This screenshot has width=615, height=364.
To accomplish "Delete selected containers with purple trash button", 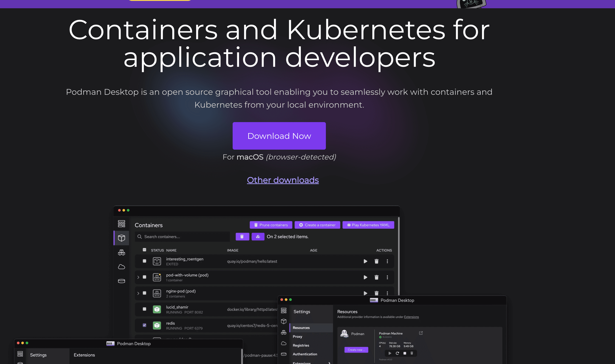I will [x=242, y=236].
